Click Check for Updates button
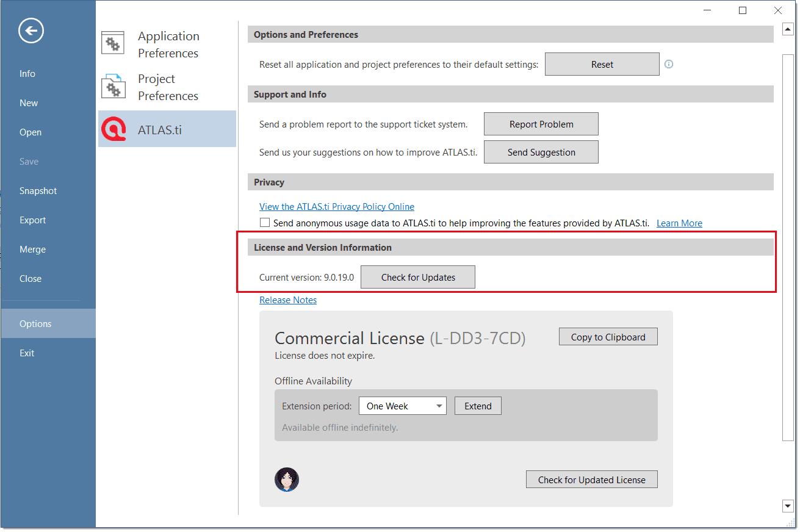 [x=418, y=277]
